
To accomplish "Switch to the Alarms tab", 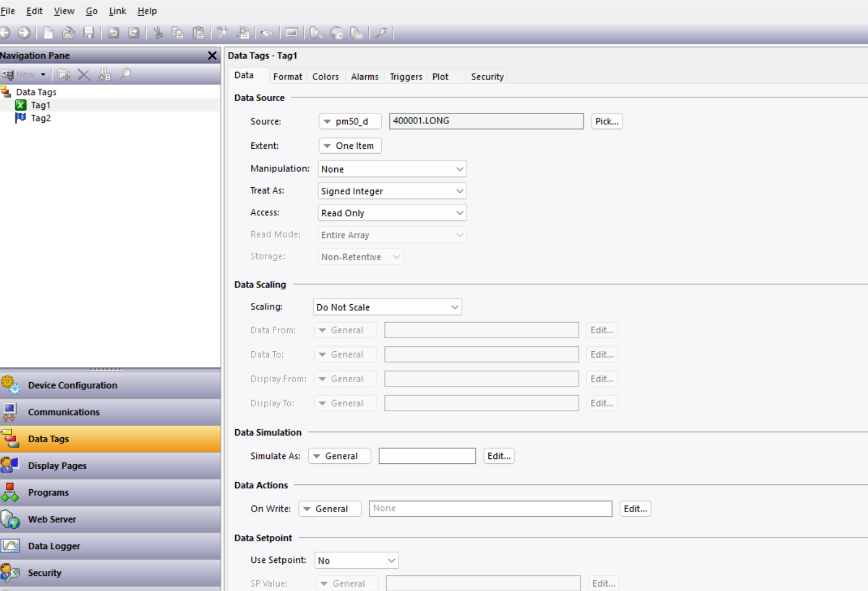I will (365, 77).
